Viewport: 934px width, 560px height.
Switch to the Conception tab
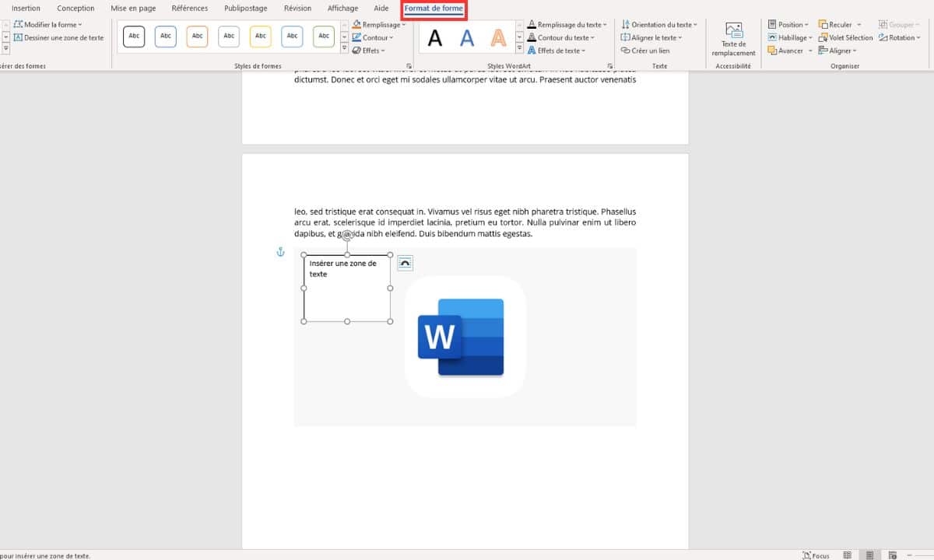pos(75,9)
